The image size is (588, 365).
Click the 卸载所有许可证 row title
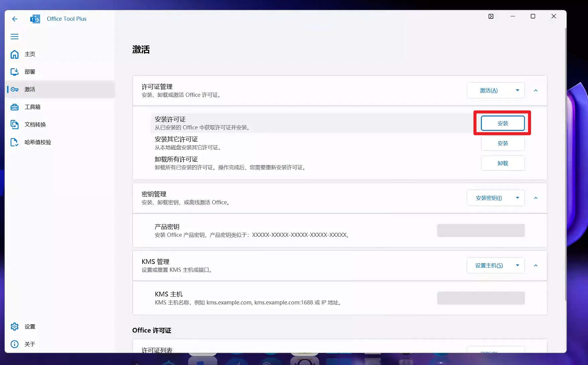(176, 159)
